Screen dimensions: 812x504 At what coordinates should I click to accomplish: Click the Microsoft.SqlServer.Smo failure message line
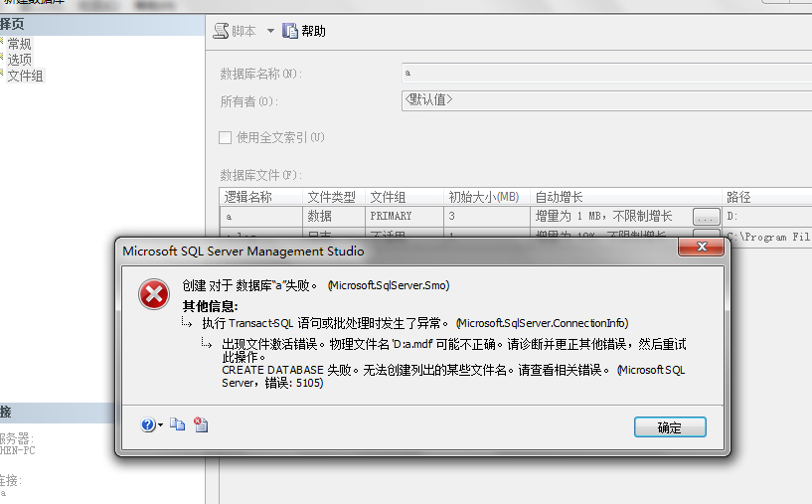(316, 285)
